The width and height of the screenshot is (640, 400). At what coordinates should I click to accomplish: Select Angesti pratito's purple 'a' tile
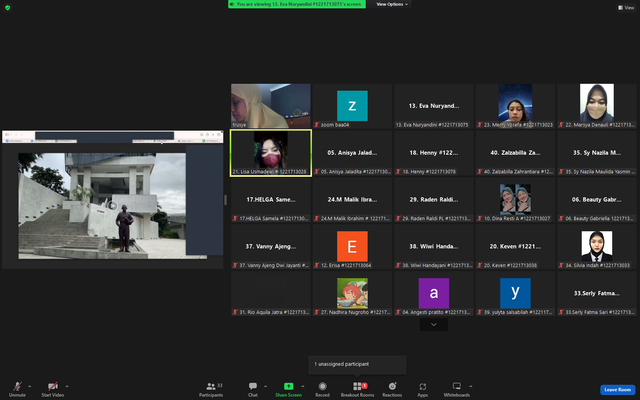(x=433, y=294)
